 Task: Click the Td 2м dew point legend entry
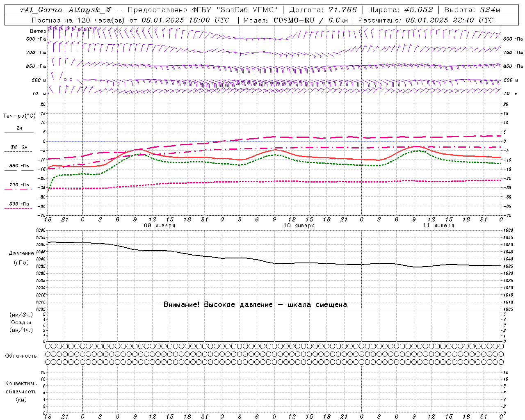click(19, 147)
